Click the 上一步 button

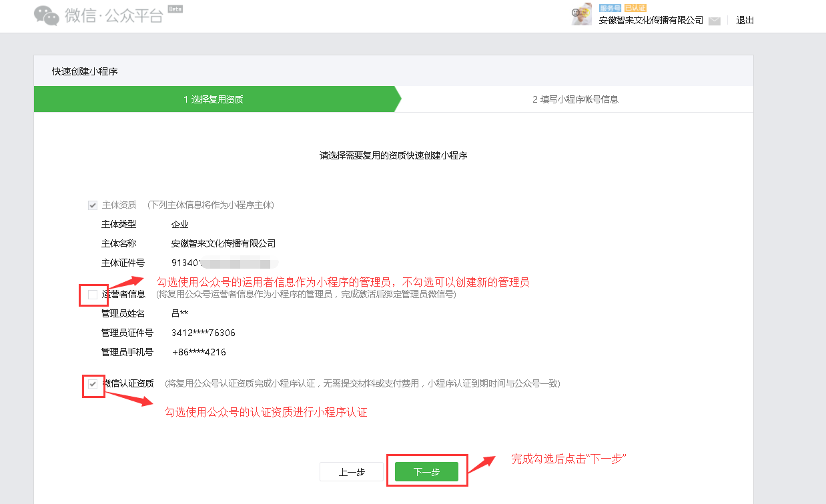pyautogui.click(x=352, y=472)
